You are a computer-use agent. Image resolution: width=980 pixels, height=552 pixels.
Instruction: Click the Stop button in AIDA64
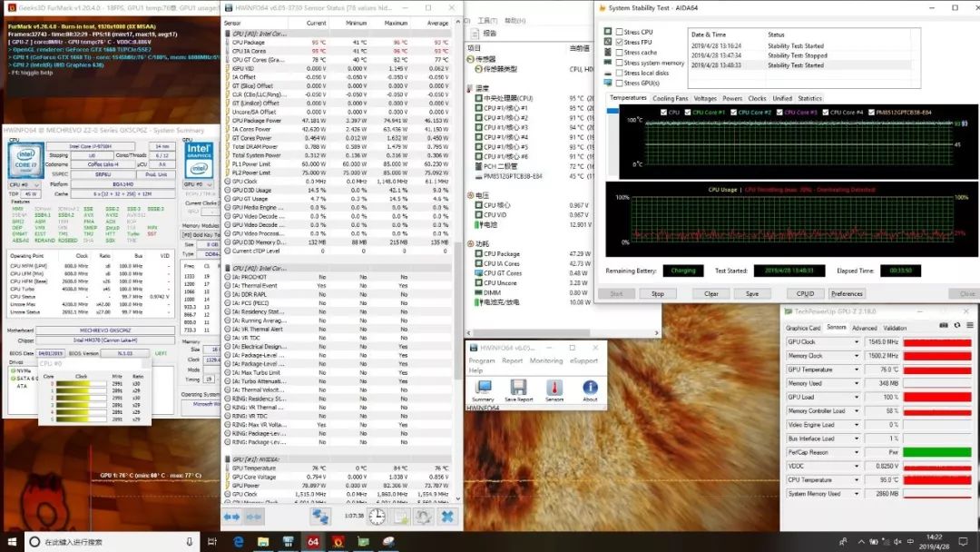[658, 293]
